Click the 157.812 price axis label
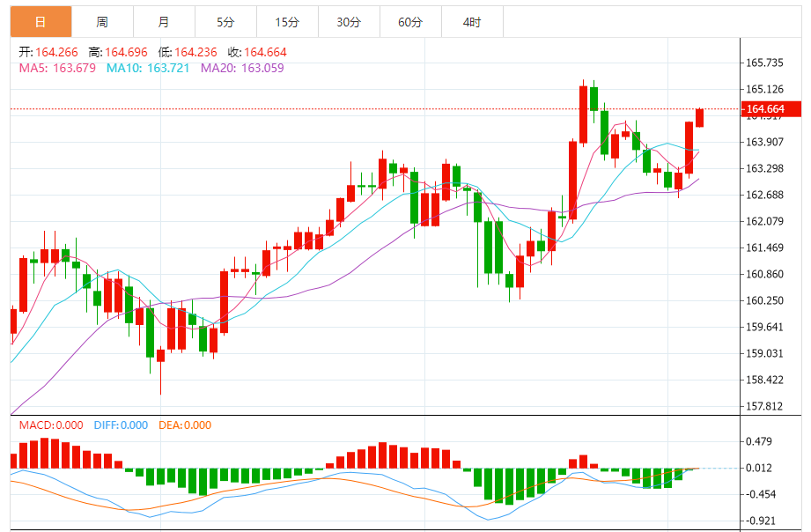The width and height of the screenshot is (811, 532). [764, 406]
